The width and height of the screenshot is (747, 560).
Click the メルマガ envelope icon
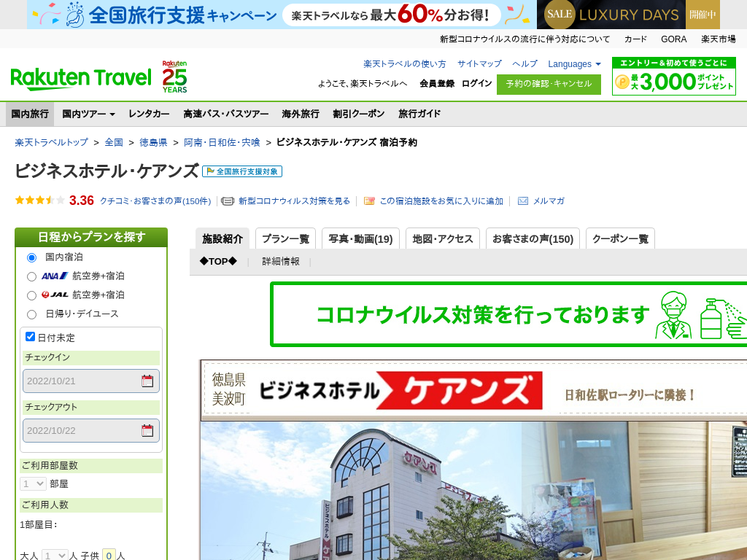522,201
